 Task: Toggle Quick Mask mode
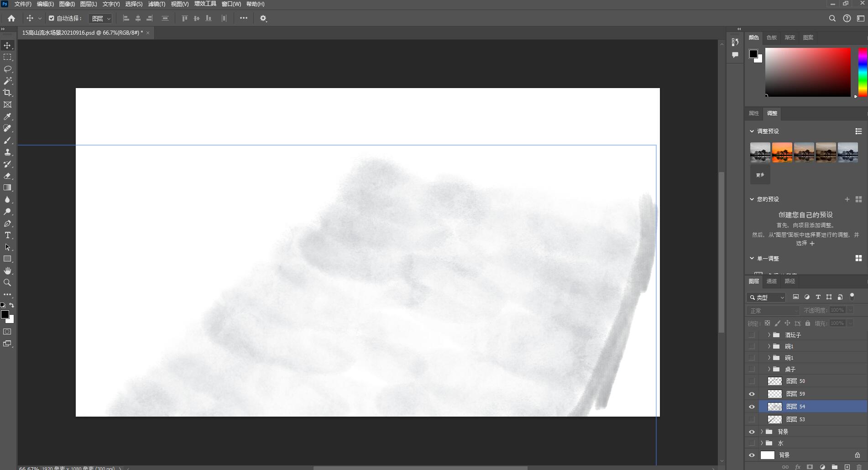tap(7, 332)
